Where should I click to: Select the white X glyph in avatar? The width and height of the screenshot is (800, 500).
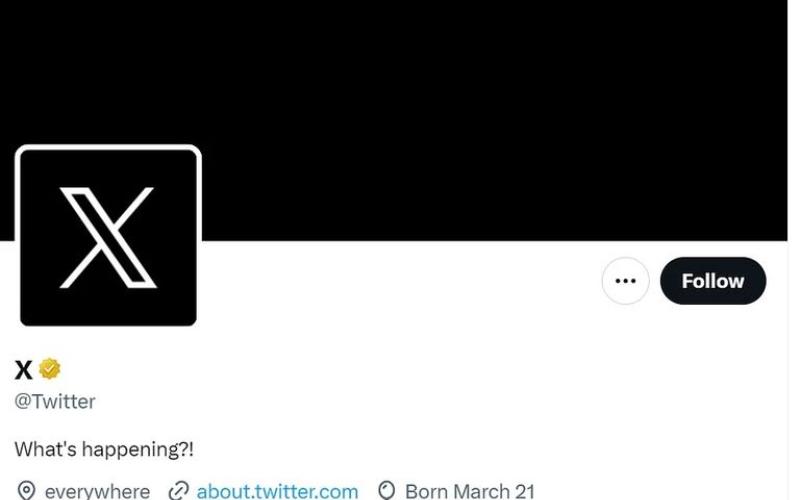(x=108, y=238)
